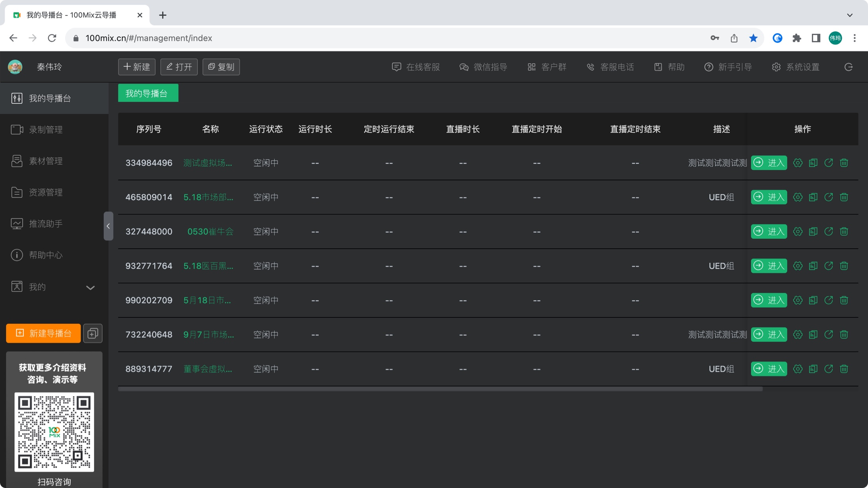Click the browser address bar URL
This screenshot has height=488, width=868.
pos(149,38)
